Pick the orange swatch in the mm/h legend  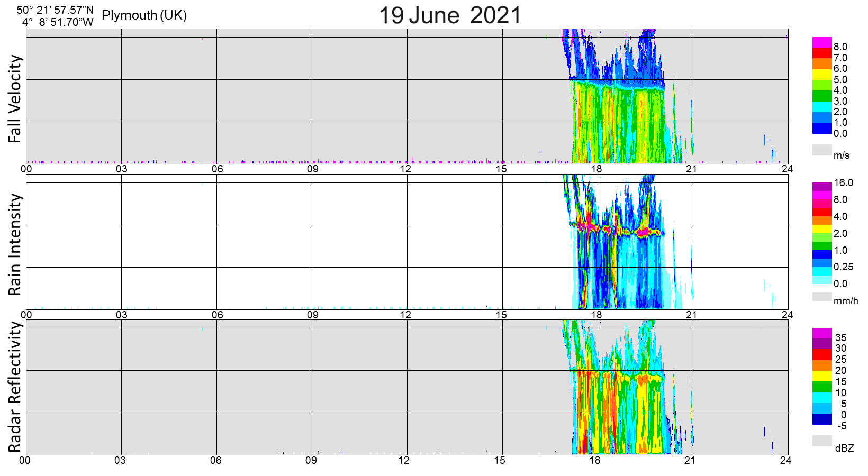coord(822,221)
